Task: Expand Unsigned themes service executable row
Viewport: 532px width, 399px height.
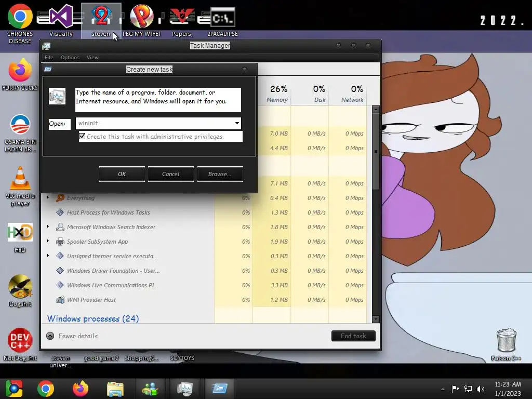Action: pos(48,256)
